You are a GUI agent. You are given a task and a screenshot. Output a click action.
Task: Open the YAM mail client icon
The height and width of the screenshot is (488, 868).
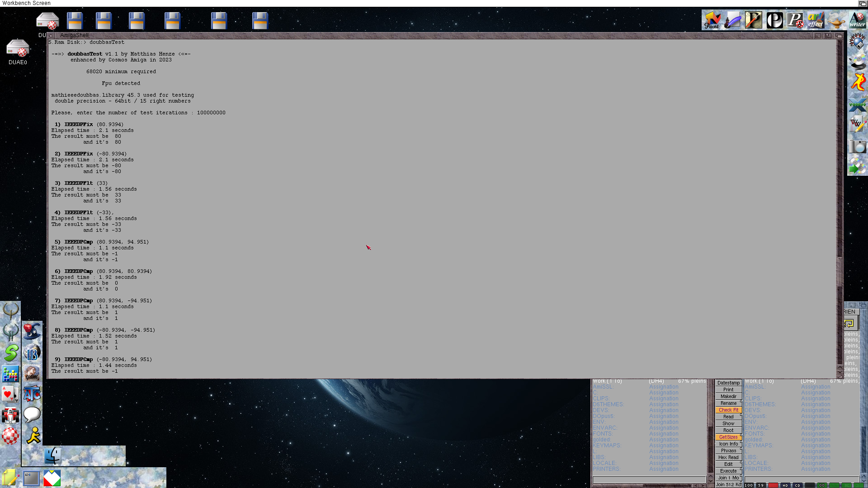pos(32,373)
